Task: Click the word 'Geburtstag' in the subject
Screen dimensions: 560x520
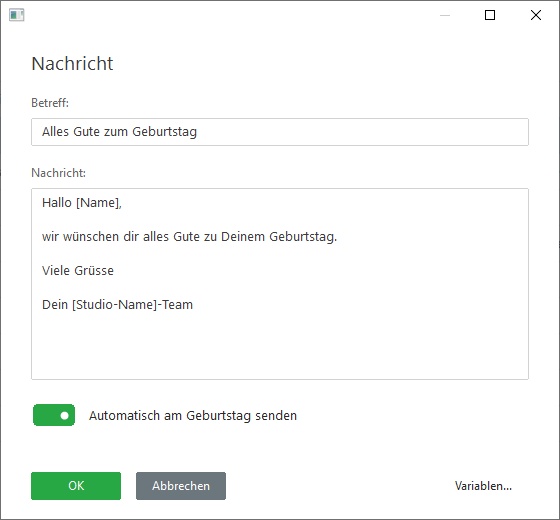Action: pos(164,132)
